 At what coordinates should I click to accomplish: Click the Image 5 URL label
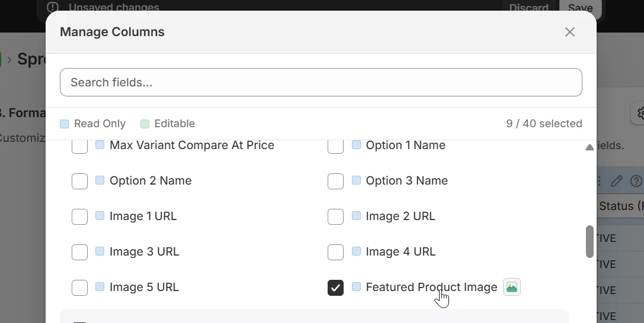[144, 288]
